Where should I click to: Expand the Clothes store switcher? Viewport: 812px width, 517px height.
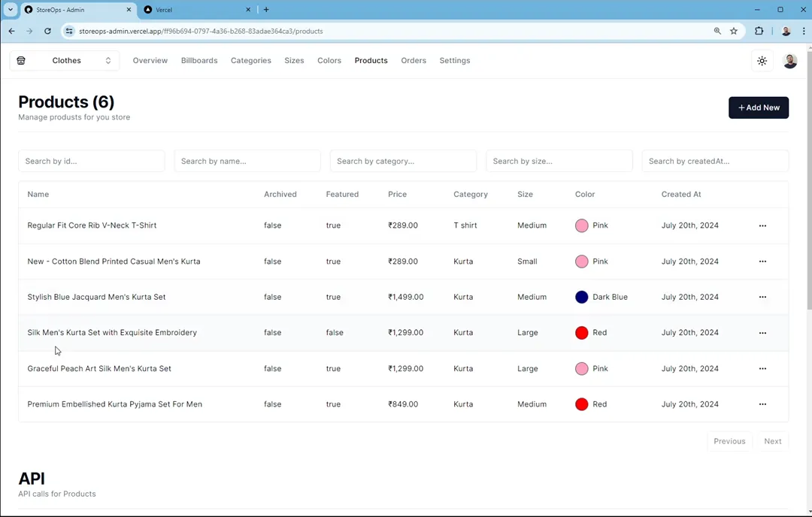[x=65, y=61]
